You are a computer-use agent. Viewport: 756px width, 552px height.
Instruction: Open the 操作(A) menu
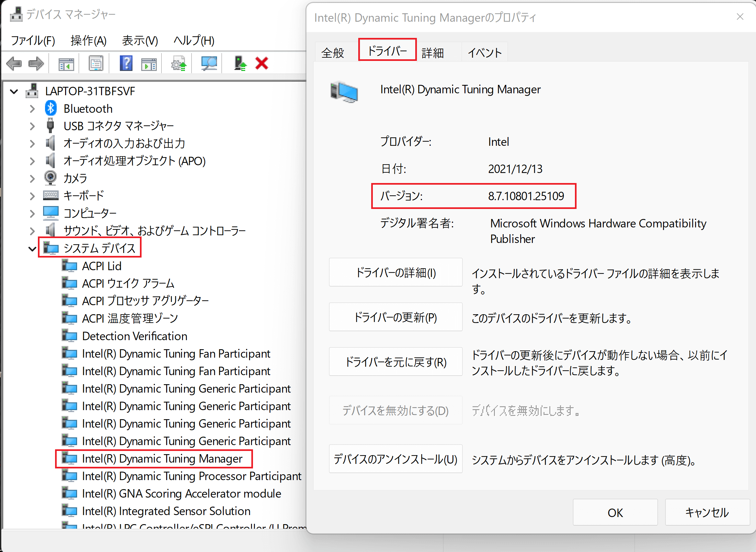tap(88, 40)
